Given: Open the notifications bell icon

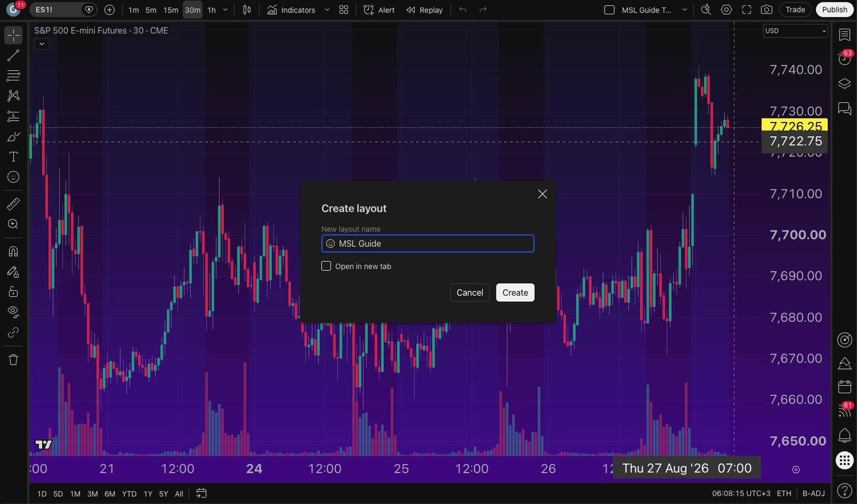Looking at the screenshot, I should pyautogui.click(x=845, y=436).
